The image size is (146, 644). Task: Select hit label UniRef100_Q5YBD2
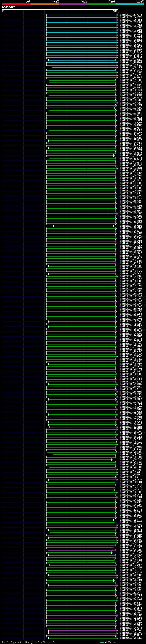coord(131,226)
